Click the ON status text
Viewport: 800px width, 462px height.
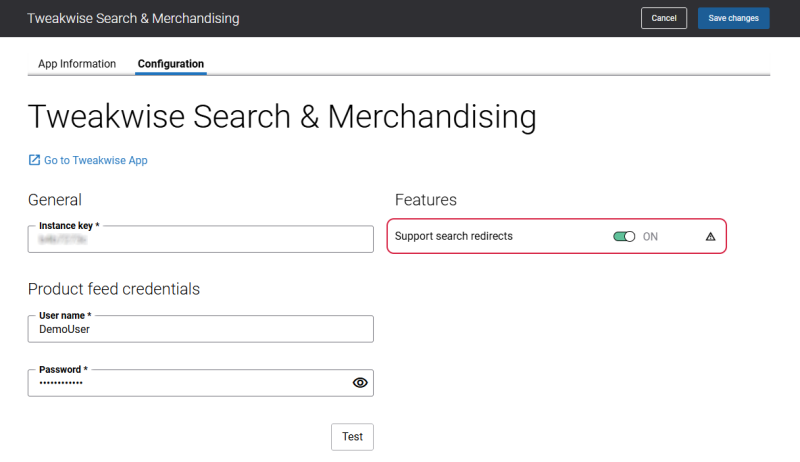tap(650, 237)
